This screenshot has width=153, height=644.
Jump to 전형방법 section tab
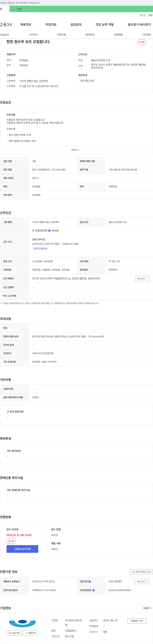click(118, 35)
